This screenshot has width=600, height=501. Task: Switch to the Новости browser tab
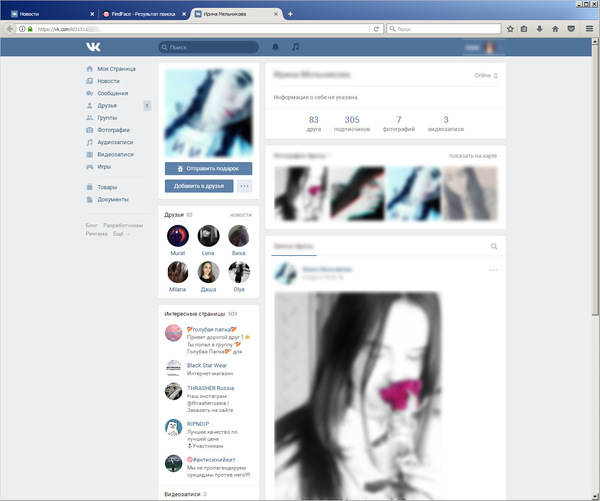[x=50, y=14]
